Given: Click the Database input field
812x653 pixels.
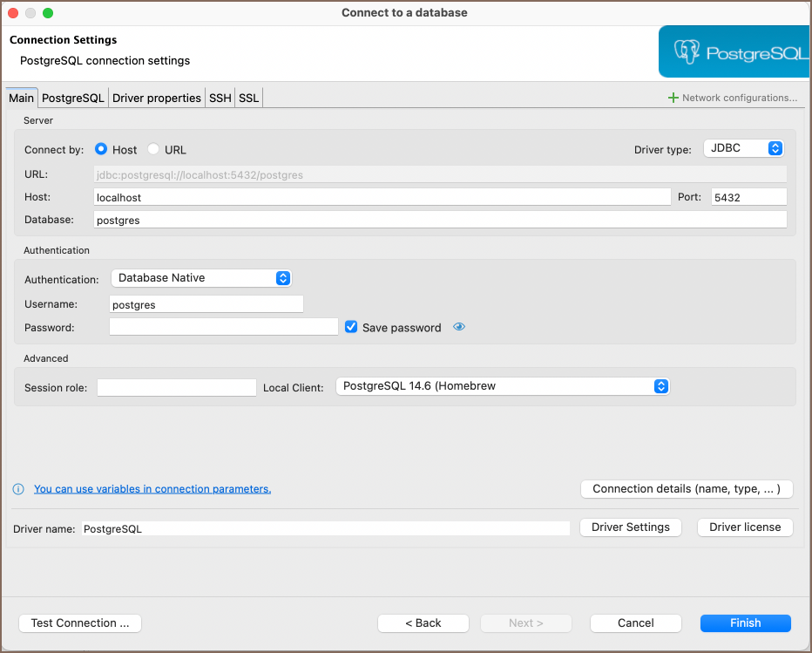Looking at the screenshot, I should click(440, 220).
